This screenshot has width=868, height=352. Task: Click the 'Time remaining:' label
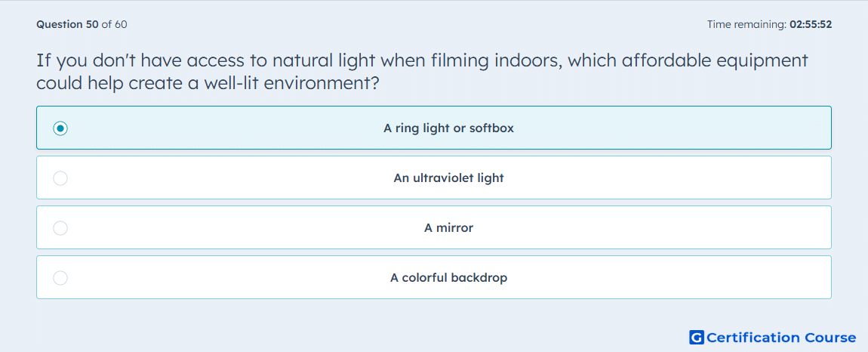pos(746,24)
